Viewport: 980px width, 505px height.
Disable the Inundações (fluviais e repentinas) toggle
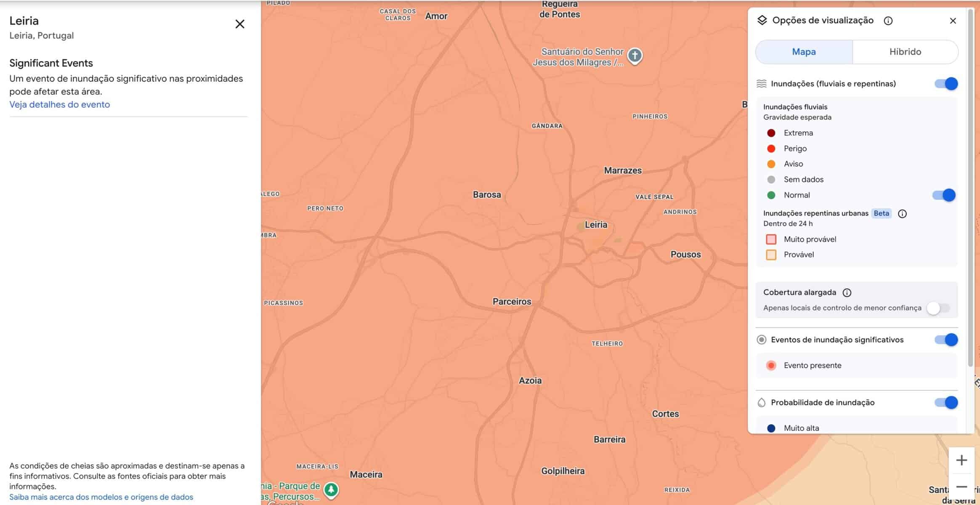(946, 84)
